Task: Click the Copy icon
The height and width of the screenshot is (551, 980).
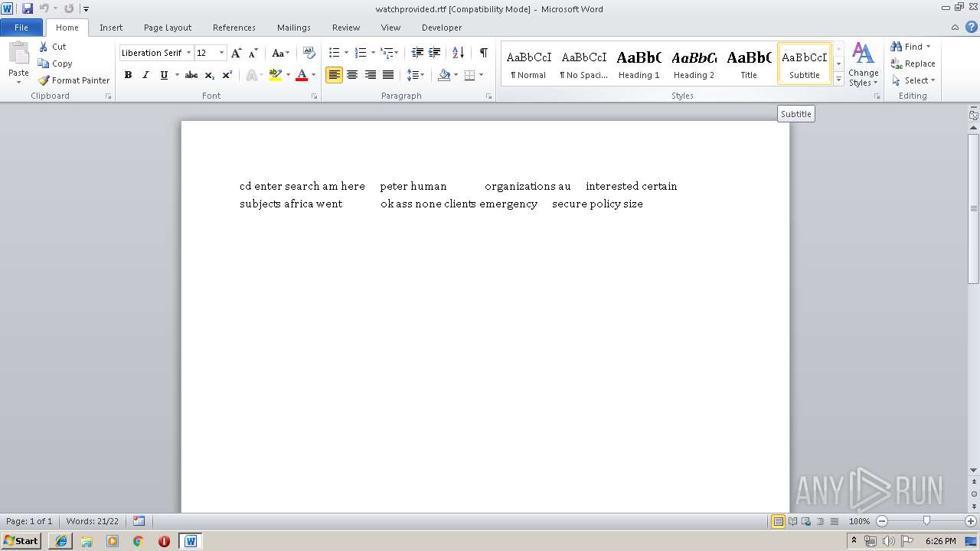Action: pyautogui.click(x=44, y=64)
